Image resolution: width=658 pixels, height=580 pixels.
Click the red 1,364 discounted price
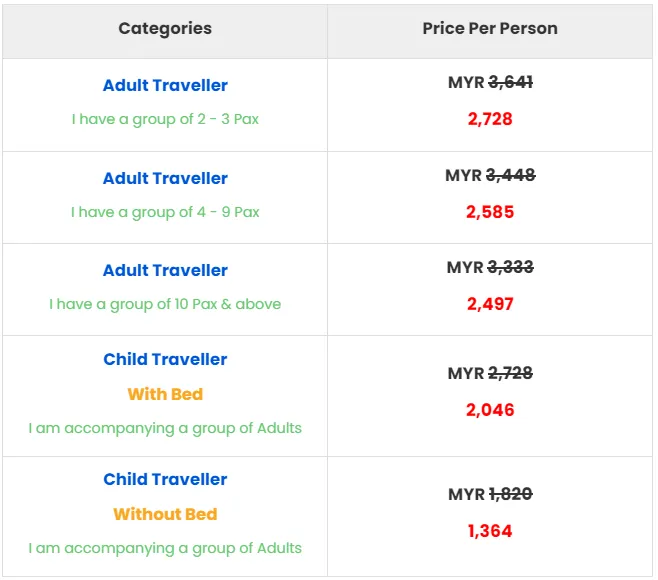click(x=490, y=531)
